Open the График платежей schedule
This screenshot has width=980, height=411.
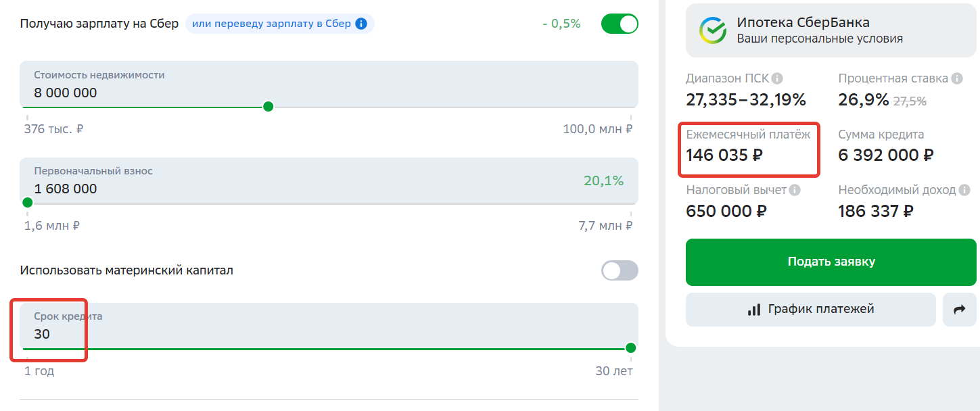pos(811,310)
